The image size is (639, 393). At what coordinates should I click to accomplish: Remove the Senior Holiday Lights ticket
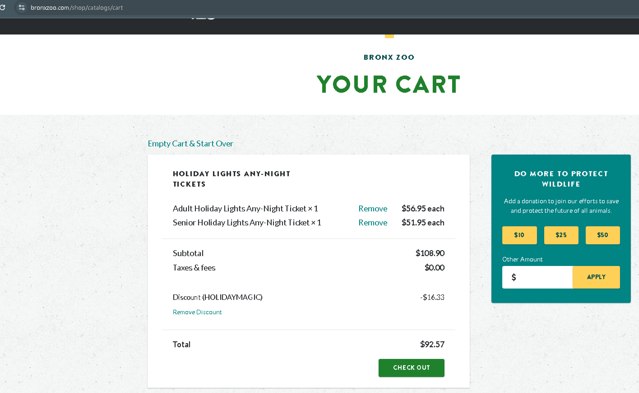tap(372, 223)
